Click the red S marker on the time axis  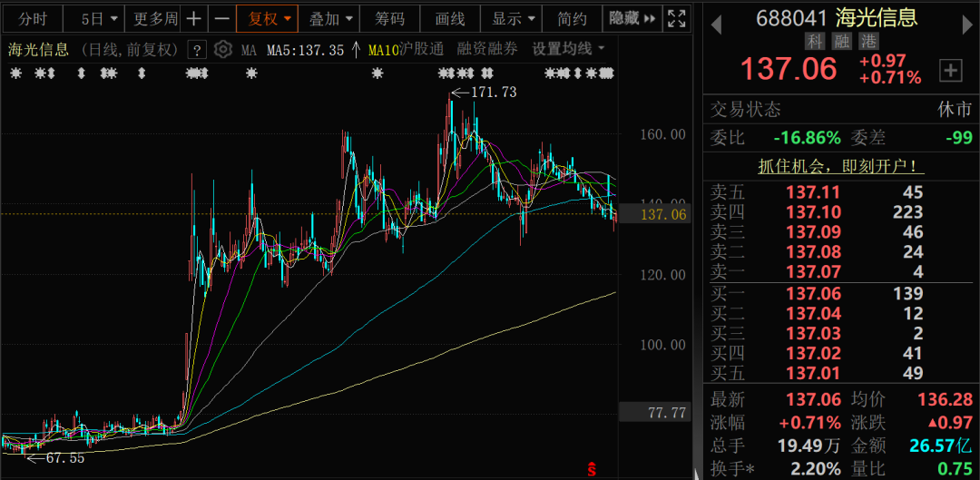point(591,469)
